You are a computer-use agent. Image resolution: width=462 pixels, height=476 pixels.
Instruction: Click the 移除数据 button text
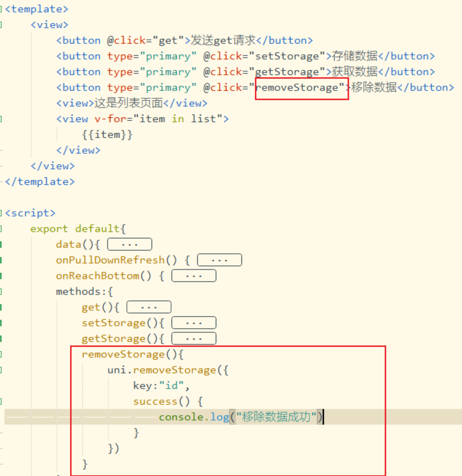click(x=374, y=87)
